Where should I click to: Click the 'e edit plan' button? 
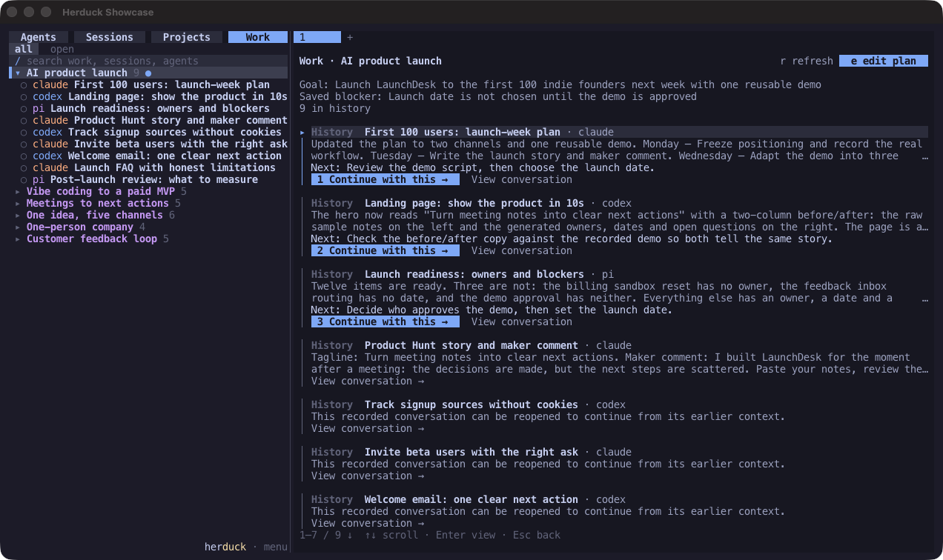tap(884, 61)
